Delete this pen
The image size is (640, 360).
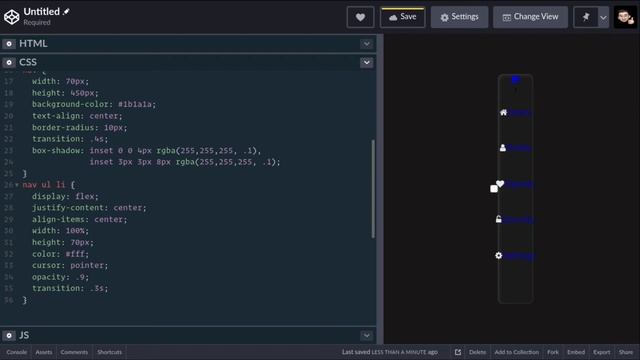[477, 352]
